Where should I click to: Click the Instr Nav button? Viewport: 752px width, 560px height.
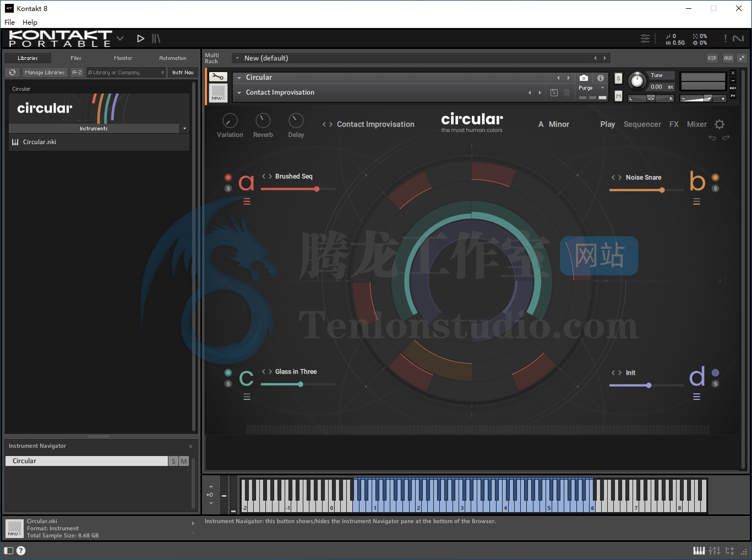coord(183,73)
